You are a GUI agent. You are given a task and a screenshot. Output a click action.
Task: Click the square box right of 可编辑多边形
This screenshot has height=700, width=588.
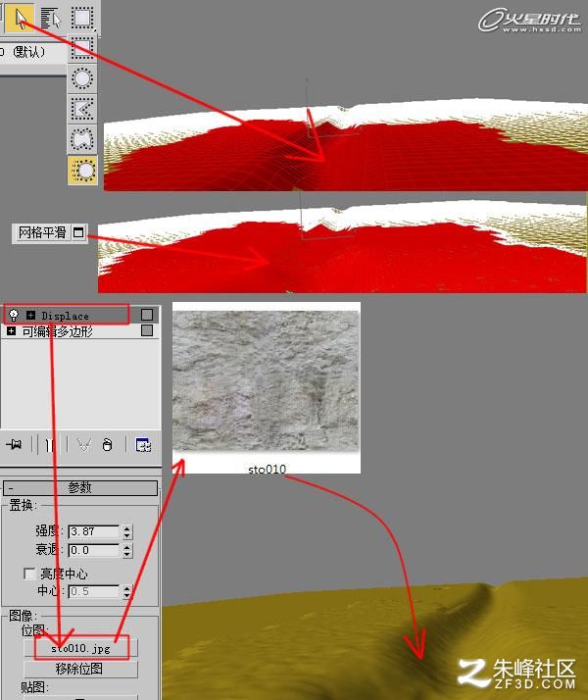tap(147, 330)
